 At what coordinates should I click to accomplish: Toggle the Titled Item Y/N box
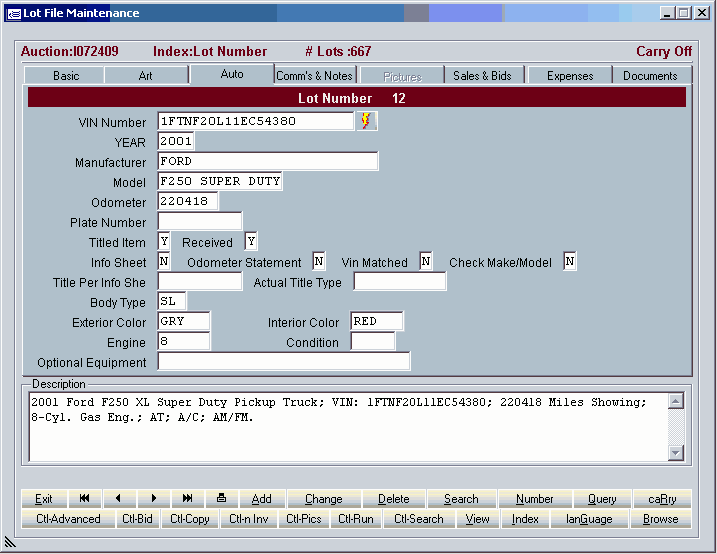(x=164, y=241)
